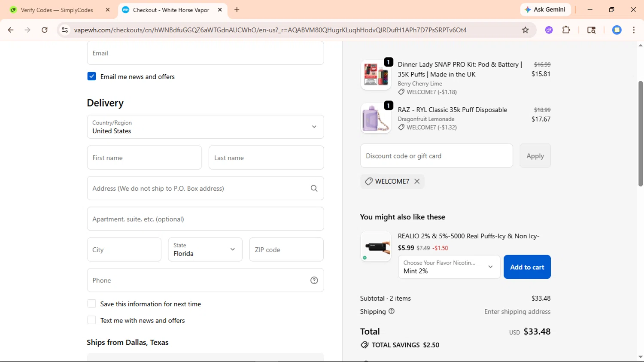The image size is (644, 362).
Task: Click the Address input field
Action: (x=205, y=188)
